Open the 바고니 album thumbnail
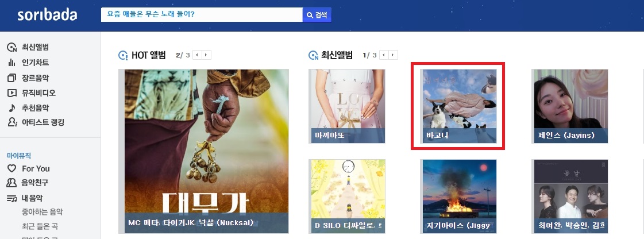Screen dimensions: 644x239 (x=459, y=106)
